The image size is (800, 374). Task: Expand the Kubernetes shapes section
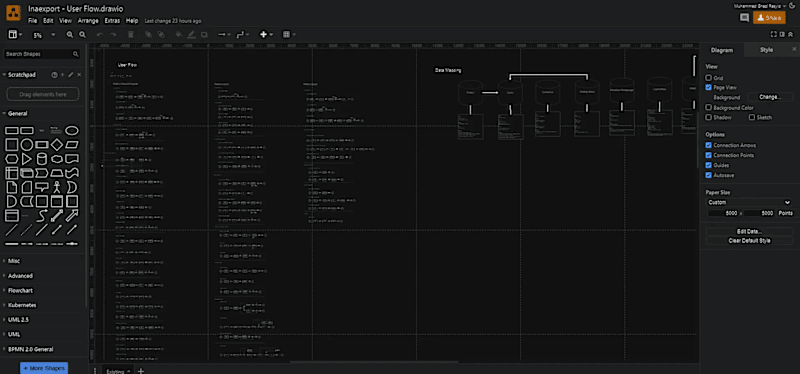coord(22,305)
